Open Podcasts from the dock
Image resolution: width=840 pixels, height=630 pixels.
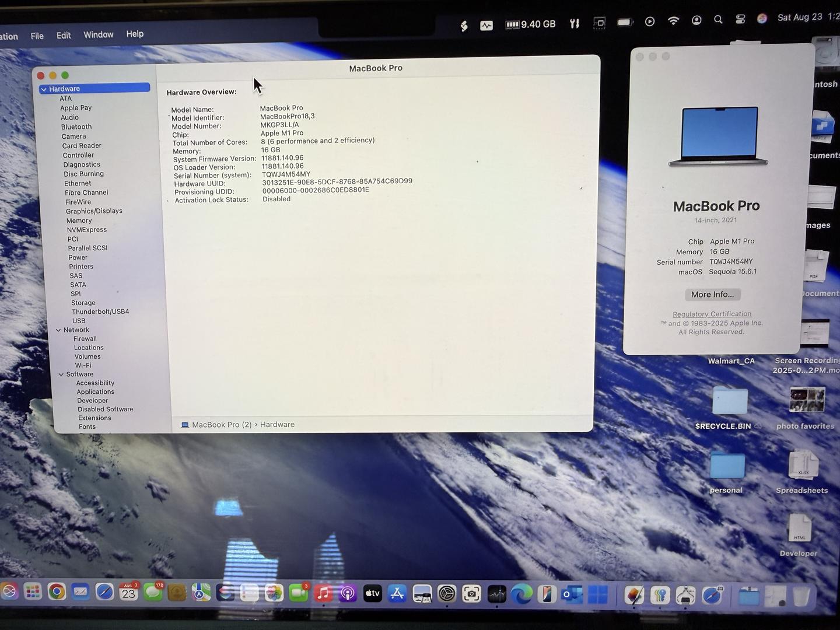[347, 594]
